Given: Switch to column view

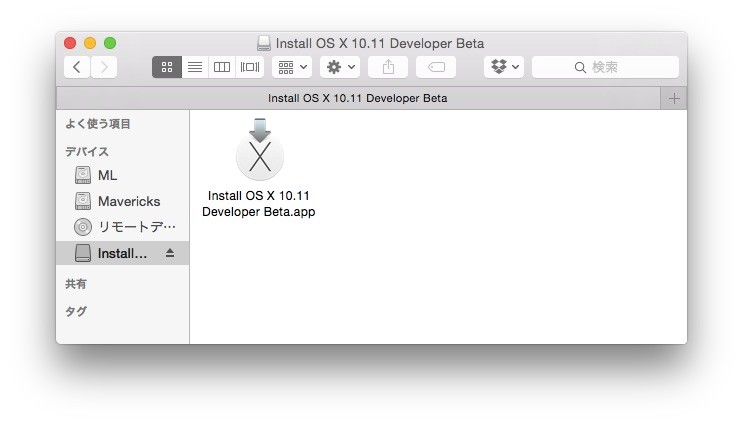Looking at the screenshot, I should click(222, 67).
